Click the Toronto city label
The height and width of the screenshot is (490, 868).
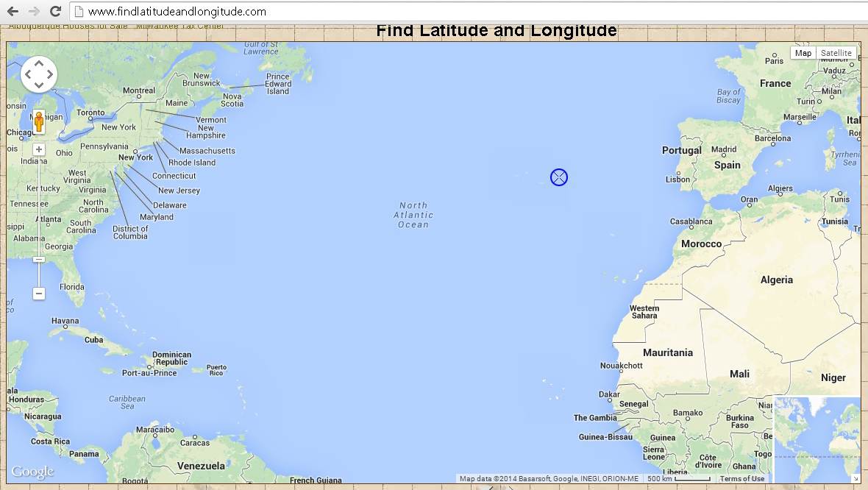tap(90, 113)
